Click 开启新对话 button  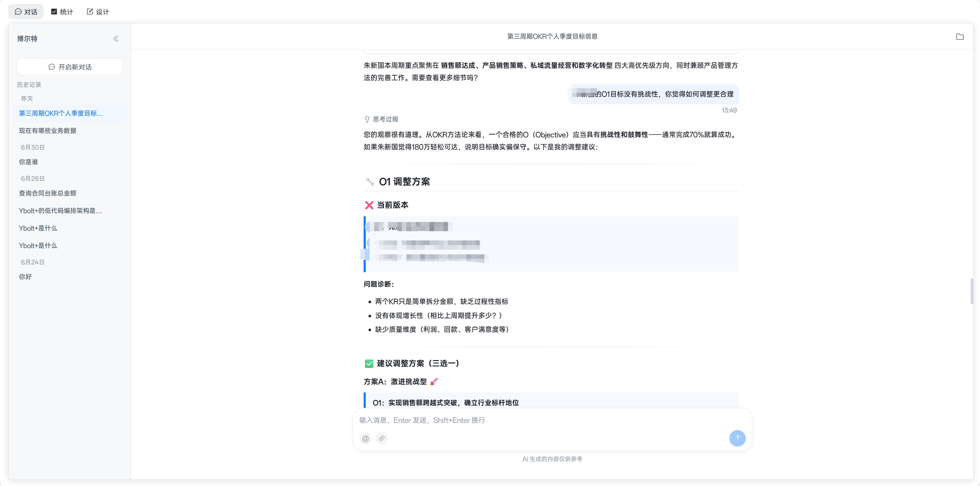point(70,67)
